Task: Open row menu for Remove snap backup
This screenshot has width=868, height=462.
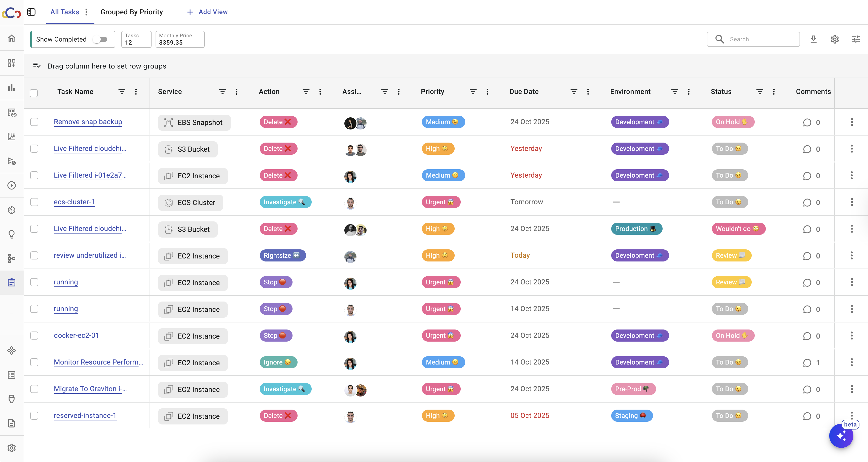Action: pyautogui.click(x=852, y=122)
